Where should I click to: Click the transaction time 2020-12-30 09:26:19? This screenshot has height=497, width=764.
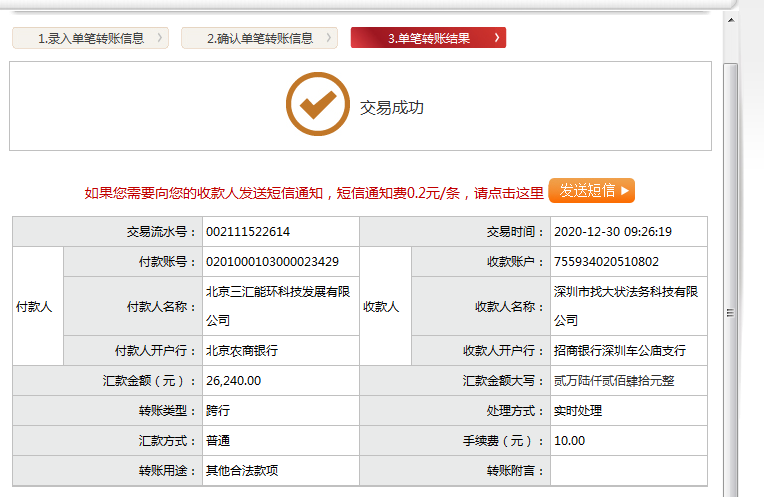(611, 232)
